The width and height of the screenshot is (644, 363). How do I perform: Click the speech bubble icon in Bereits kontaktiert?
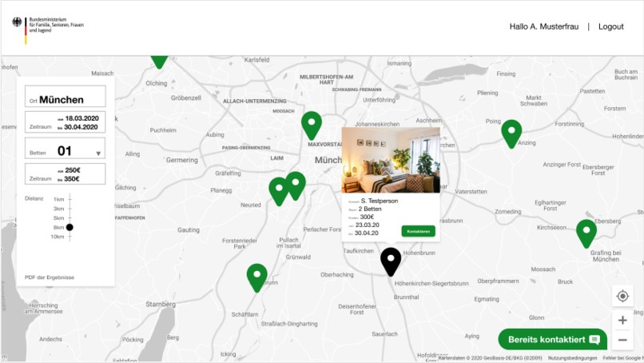click(594, 340)
